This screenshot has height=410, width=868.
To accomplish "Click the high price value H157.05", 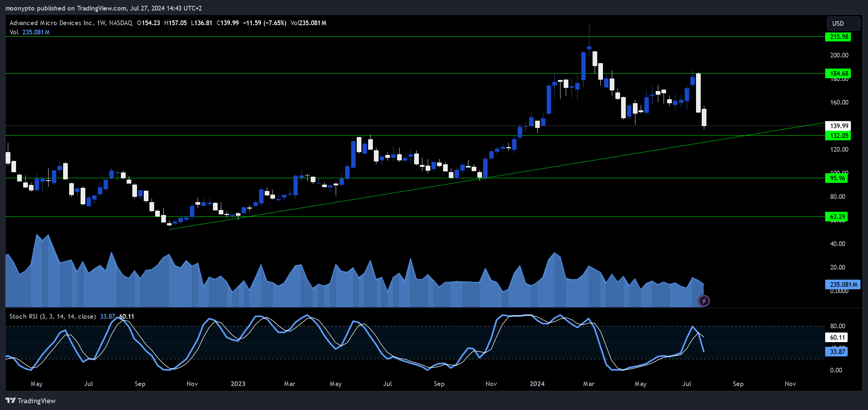I will point(176,23).
